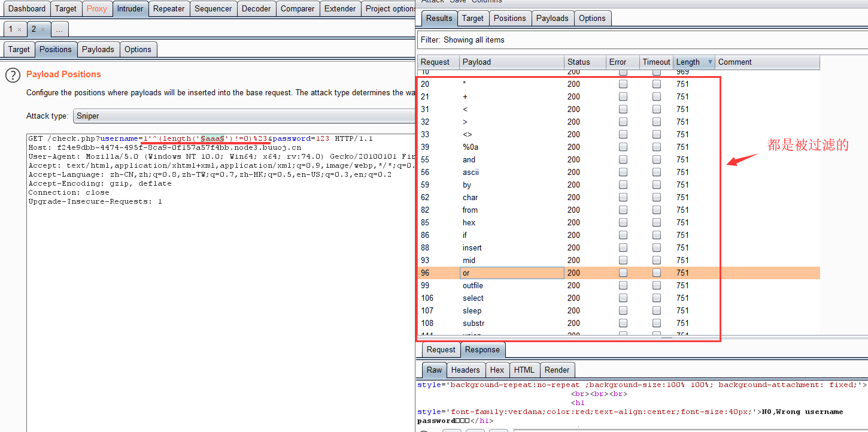Open the Target sub-tab beside Positions in Intruder

19,49
